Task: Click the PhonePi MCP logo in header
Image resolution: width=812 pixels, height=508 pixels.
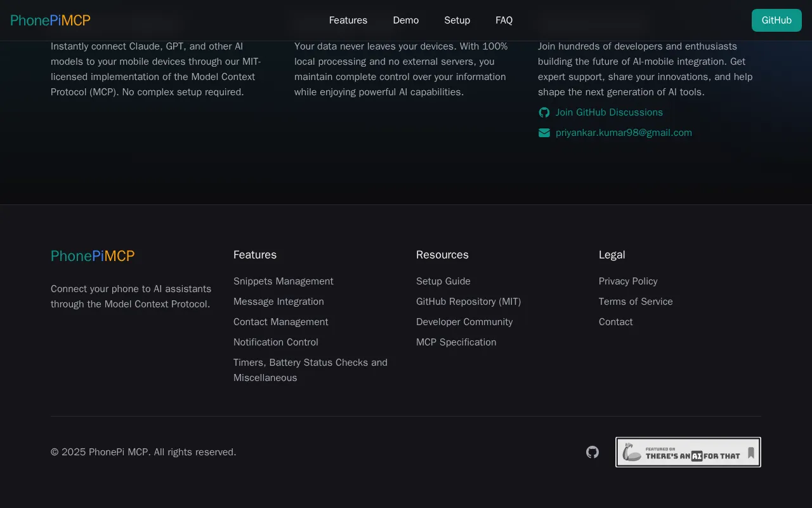Action: (x=51, y=20)
